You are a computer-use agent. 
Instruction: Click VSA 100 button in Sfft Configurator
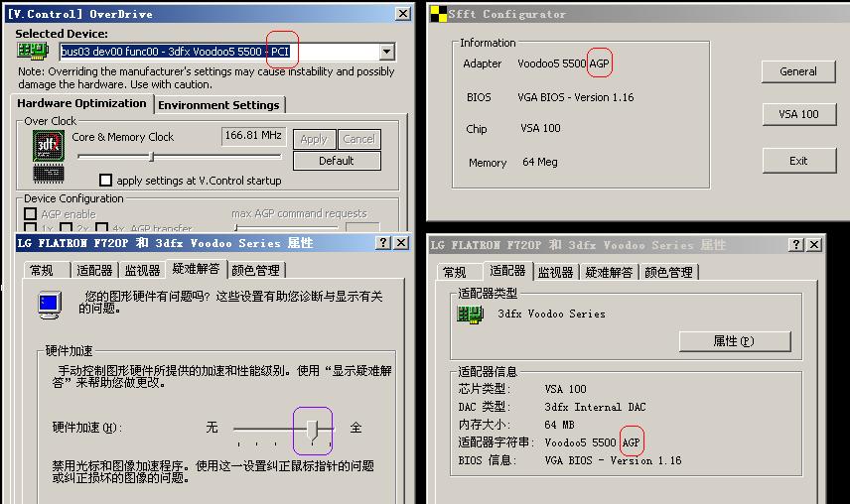(798, 114)
